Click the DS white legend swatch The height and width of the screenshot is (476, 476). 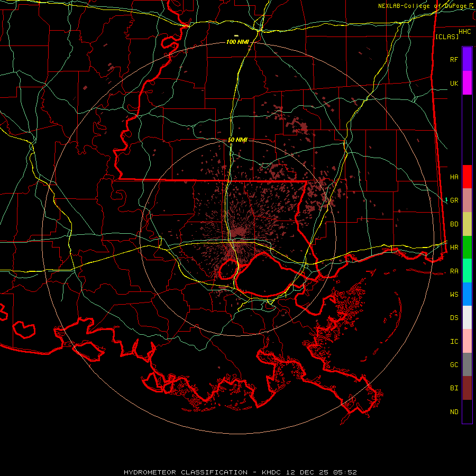coord(467,317)
